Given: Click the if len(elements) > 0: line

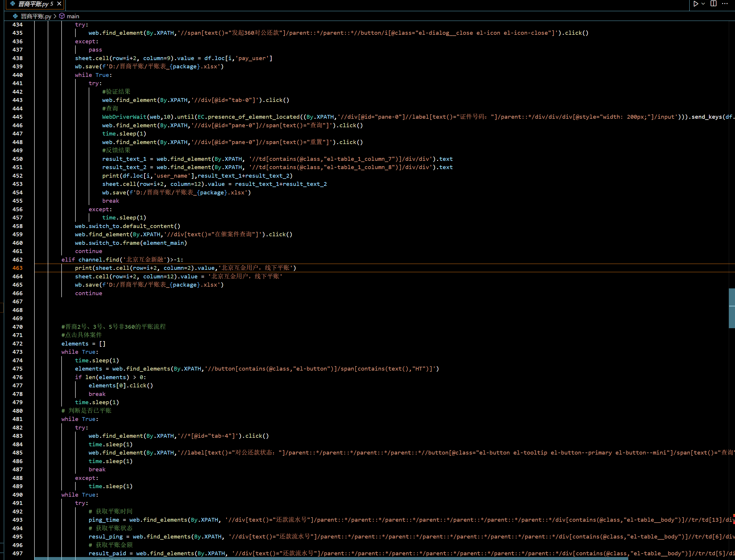Looking at the screenshot, I should 111,377.
